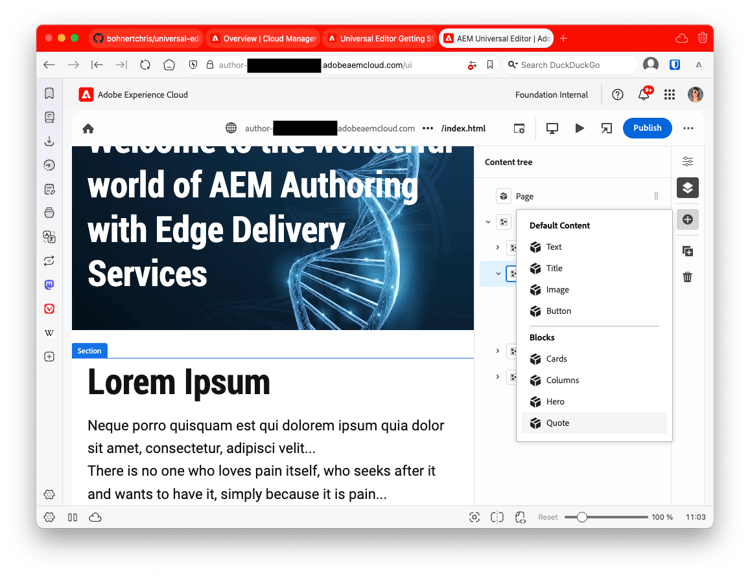The height and width of the screenshot is (576, 750).
Task: Pick Columns block from the menu
Action: (x=594, y=380)
